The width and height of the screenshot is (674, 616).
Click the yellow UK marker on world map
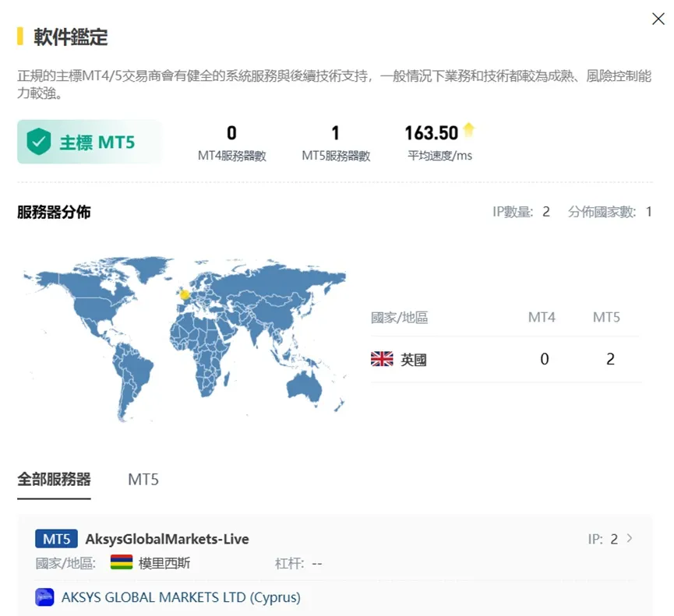[185, 294]
